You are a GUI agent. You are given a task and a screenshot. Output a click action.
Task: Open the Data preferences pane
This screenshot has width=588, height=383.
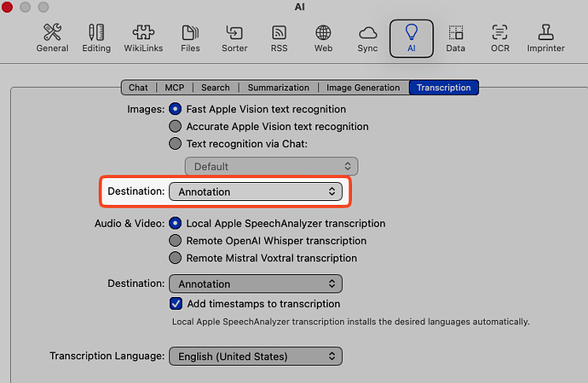[456, 38]
